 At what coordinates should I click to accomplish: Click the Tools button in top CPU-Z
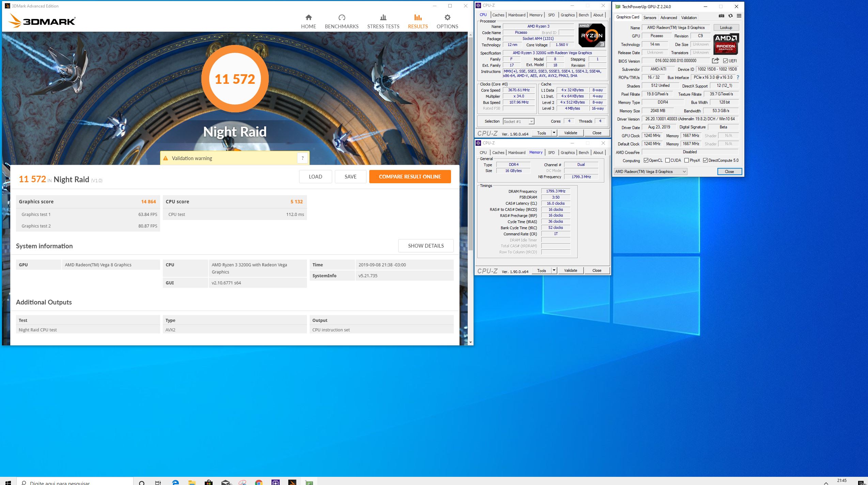click(542, 133)
